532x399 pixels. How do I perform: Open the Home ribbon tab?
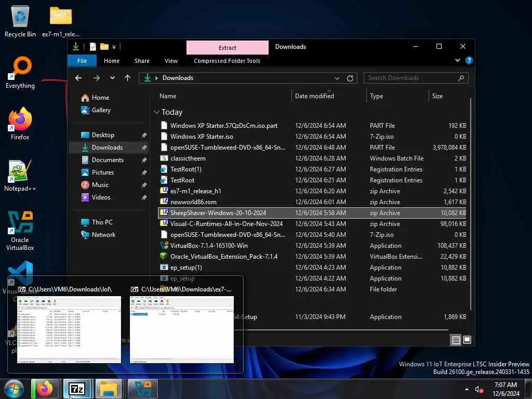point(112,61)
